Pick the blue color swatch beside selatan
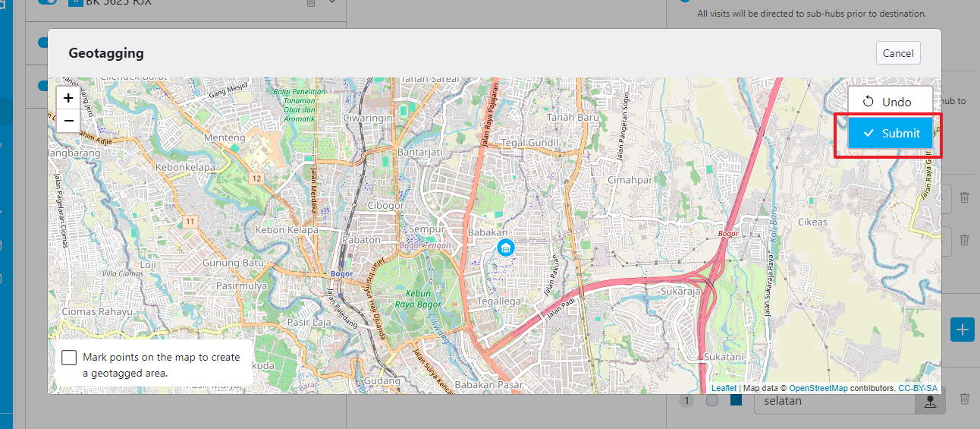 coord(735,400)
